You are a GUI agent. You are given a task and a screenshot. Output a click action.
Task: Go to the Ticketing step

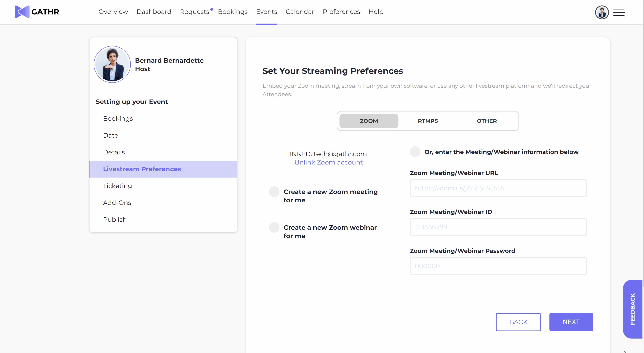(163, 186)
